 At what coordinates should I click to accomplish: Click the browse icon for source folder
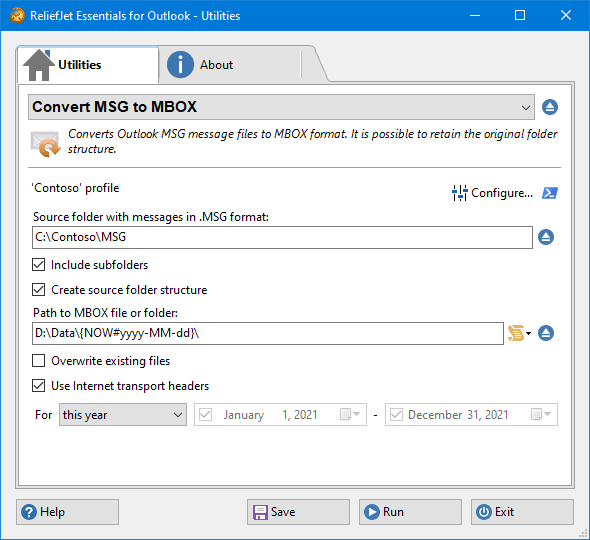[x=546, y=237]
